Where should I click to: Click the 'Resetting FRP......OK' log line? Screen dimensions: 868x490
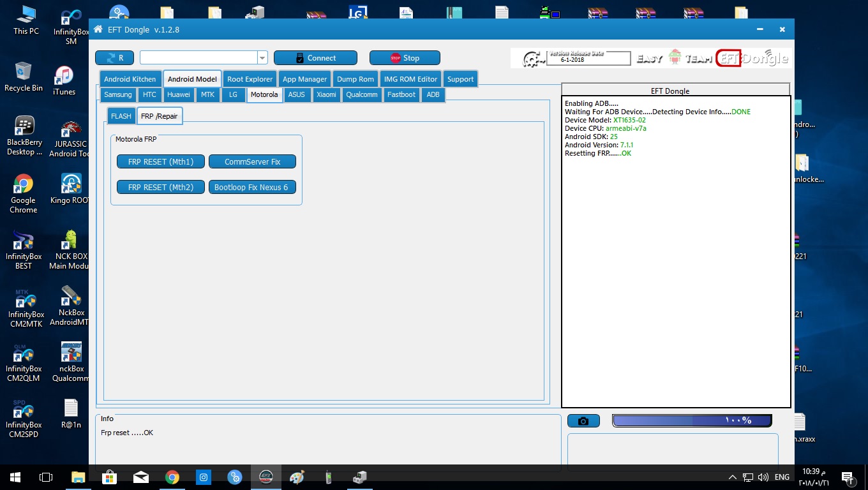[598, 153]
